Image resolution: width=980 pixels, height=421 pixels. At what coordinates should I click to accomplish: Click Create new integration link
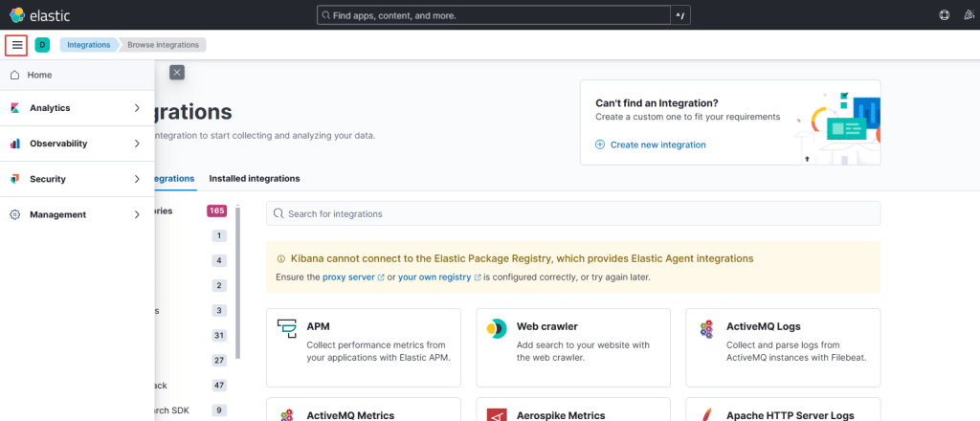tap(657, 144)
